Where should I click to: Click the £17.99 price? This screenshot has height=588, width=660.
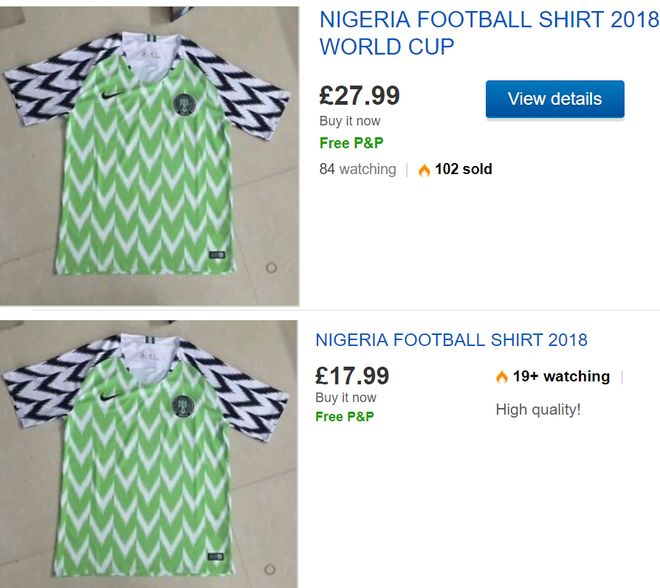click(352, 376)
